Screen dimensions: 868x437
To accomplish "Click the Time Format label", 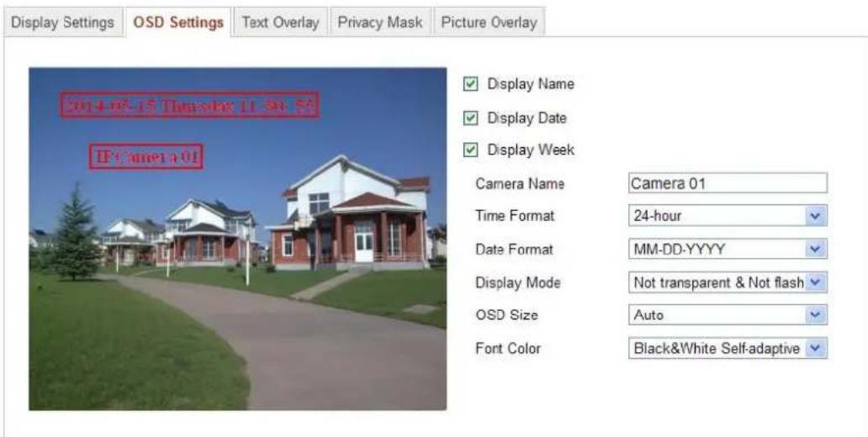I will point(515,216).
